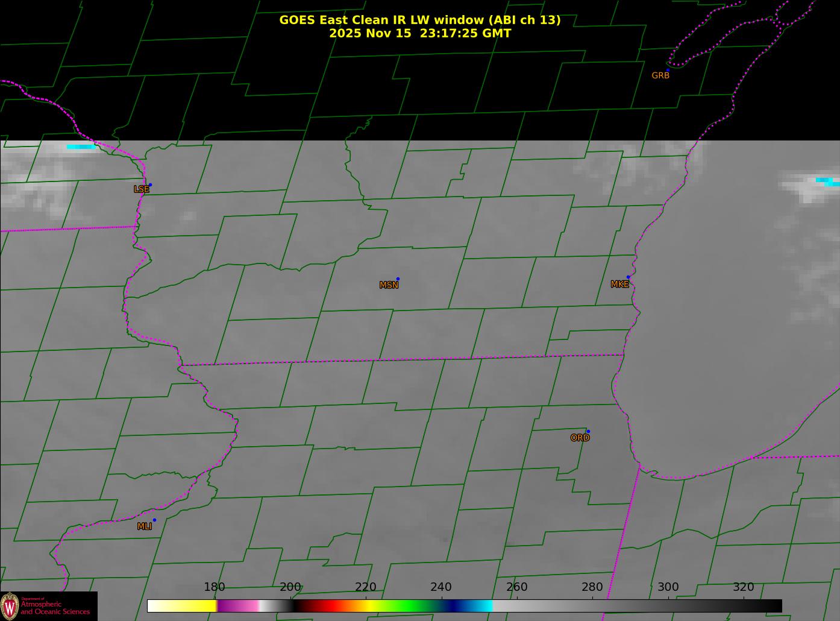840x621 pixels.
Task: Click the GOES East Clean IR title
Action: (x=419, y=20)
